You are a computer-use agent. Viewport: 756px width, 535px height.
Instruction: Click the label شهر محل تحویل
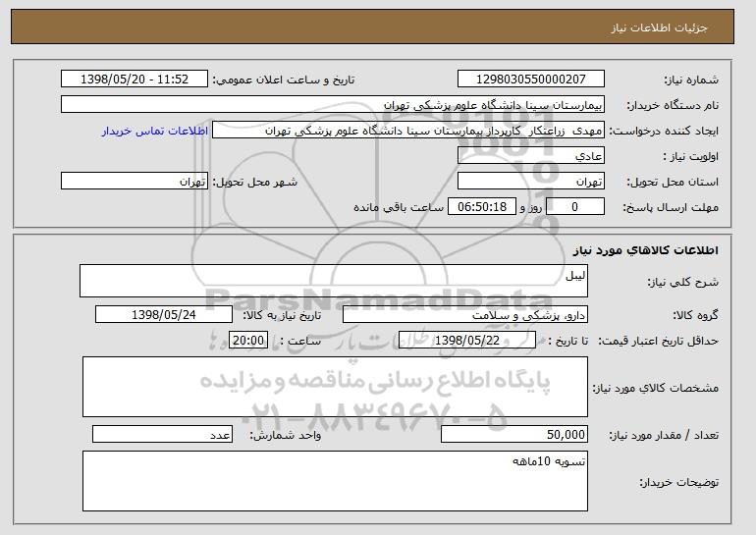(255, 183)
